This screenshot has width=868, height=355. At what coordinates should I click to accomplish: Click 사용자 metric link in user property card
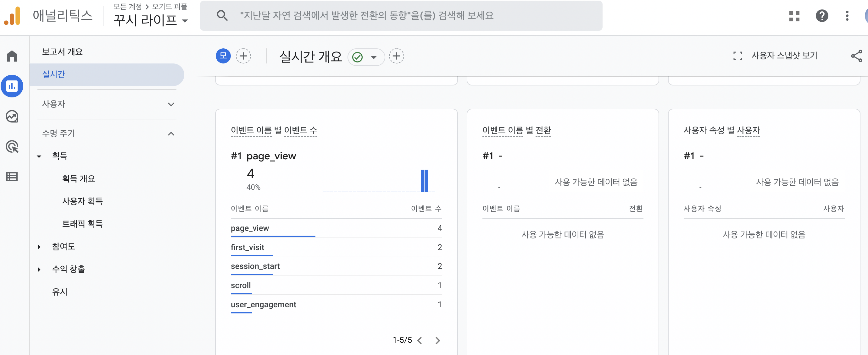coord(748,130)
